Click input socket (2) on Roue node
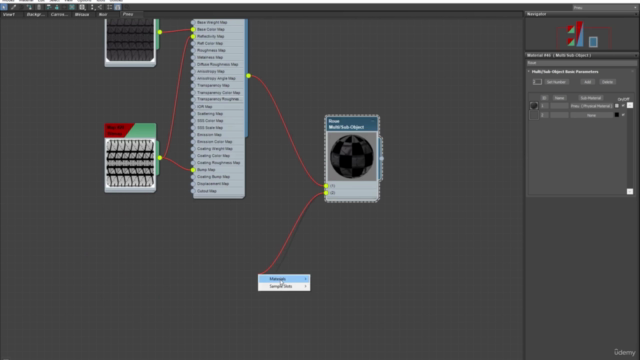The image size is (640, 360). 326,193
